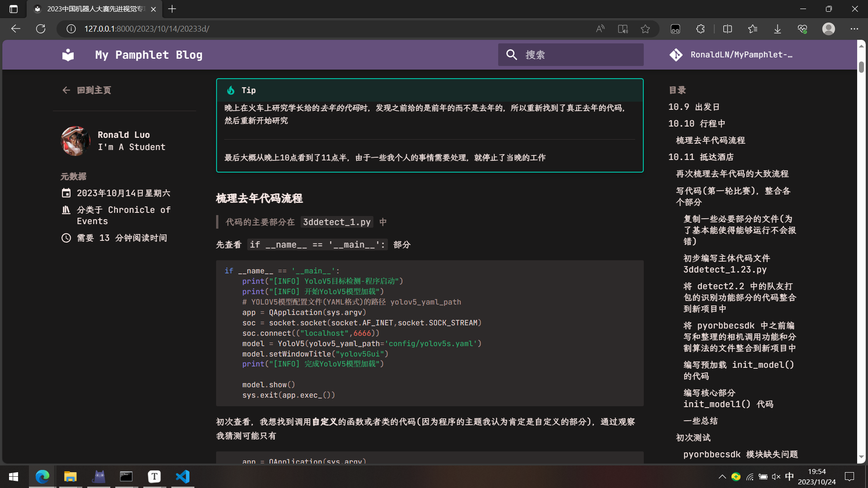
Task: Click the back arrow next to 回到主页
Action: click(66, 90)
